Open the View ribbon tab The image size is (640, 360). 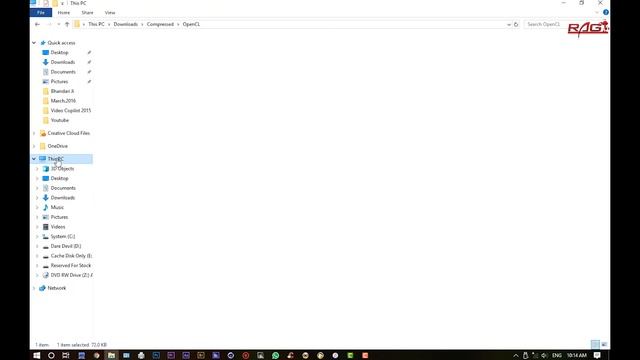[110, 13]
